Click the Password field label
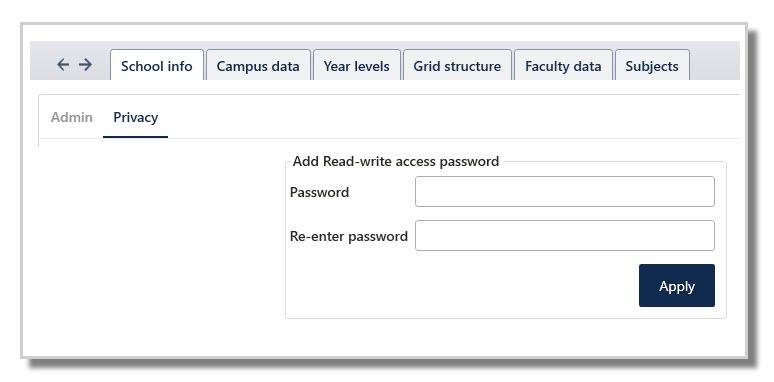This screenshot has height=382, width=774. [319, 192]
